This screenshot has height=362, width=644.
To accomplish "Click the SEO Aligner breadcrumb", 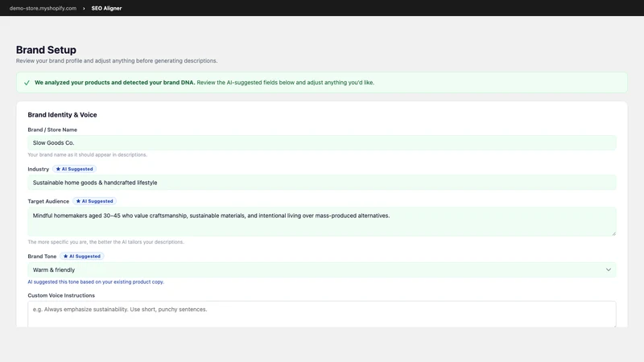I will tap(106, 8).
